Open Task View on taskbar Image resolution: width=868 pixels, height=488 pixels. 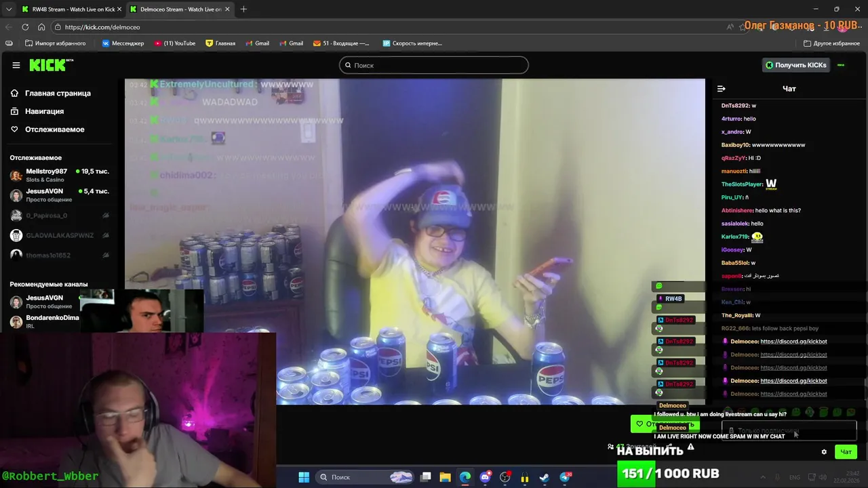[x=426, y=477]
